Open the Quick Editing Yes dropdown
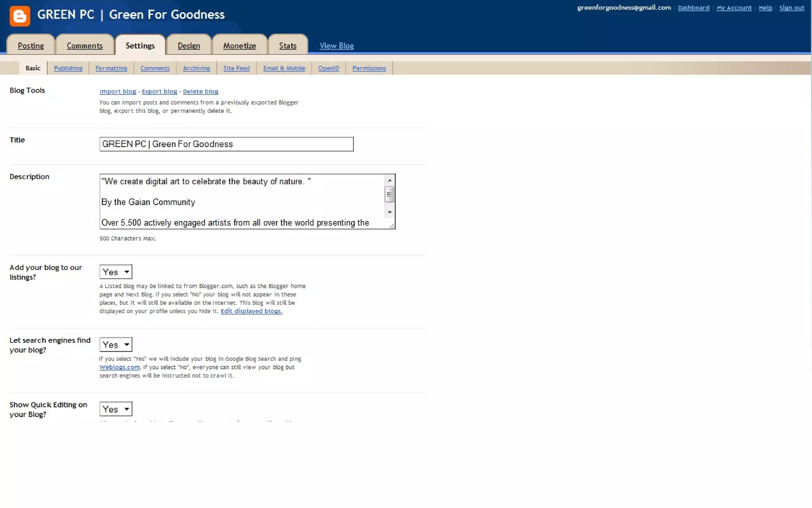Image resolution: width=812 pixels, height=508 pixels. point(116,409)
